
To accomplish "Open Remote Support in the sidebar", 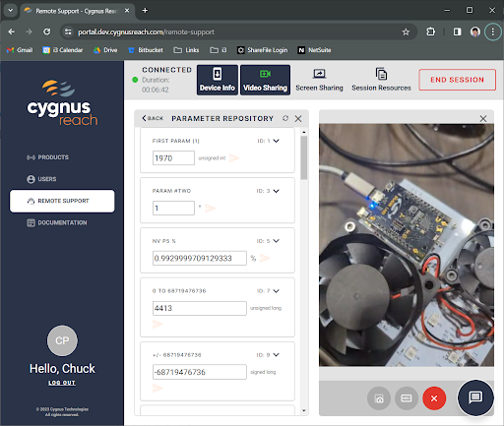I will [x=62, y=201].
